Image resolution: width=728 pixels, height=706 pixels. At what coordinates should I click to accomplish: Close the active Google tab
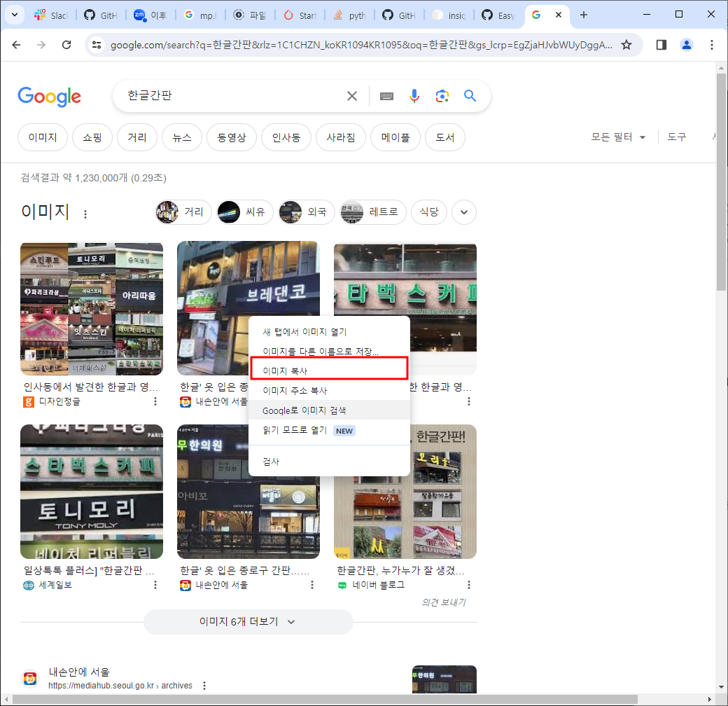click(x=559, y=15)
